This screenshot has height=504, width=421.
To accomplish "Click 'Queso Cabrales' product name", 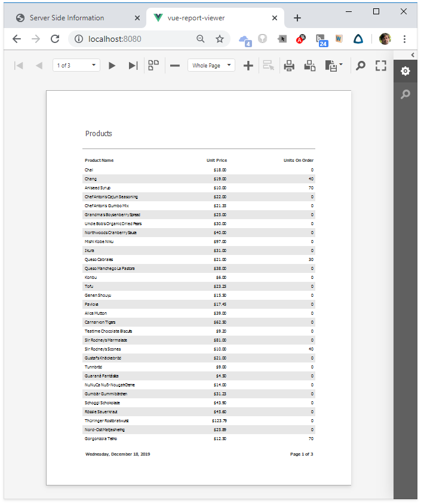I will (x=99, y=259).
